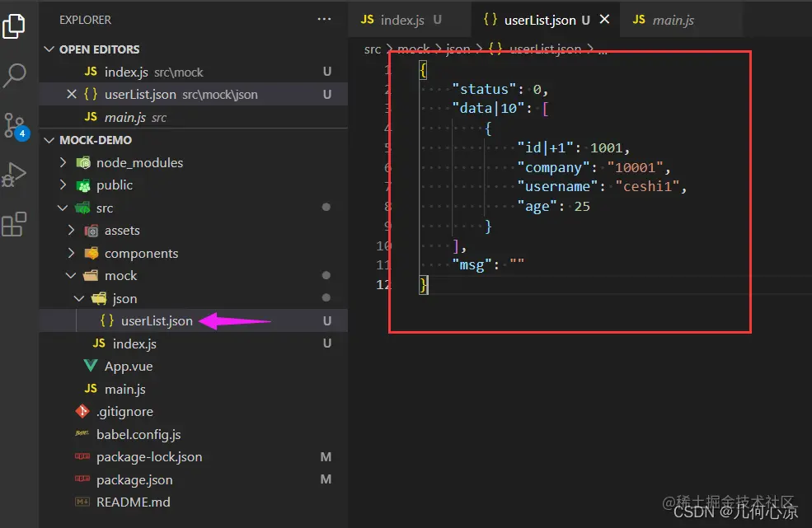Click the "ceshi1" string value

[647, 186]
